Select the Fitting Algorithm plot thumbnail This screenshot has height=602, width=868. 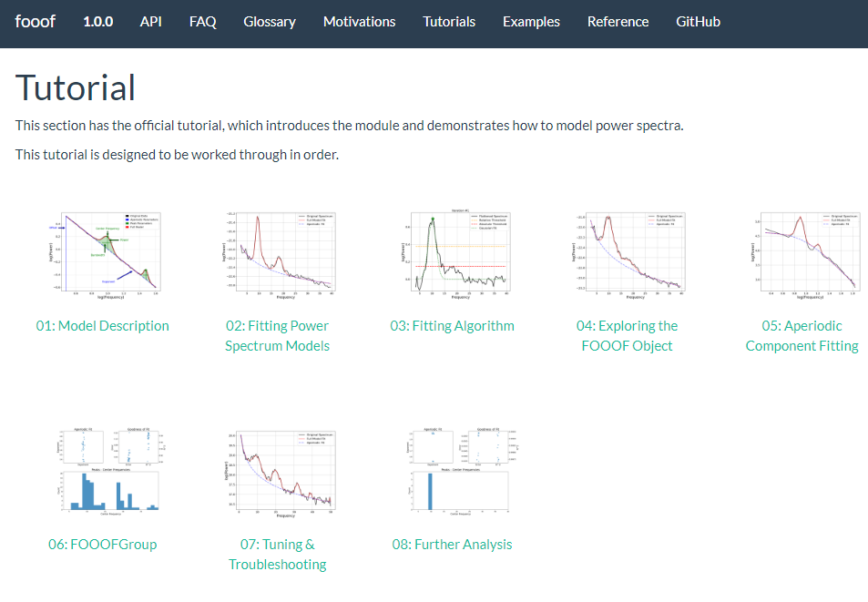coord(453,251)
